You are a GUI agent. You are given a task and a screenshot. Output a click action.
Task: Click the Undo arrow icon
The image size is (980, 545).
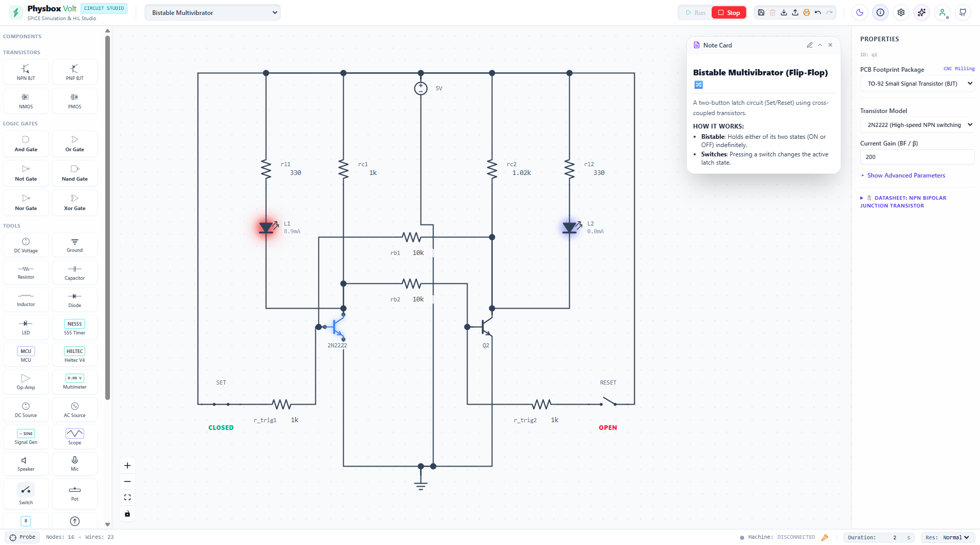(x=817, y=12)
